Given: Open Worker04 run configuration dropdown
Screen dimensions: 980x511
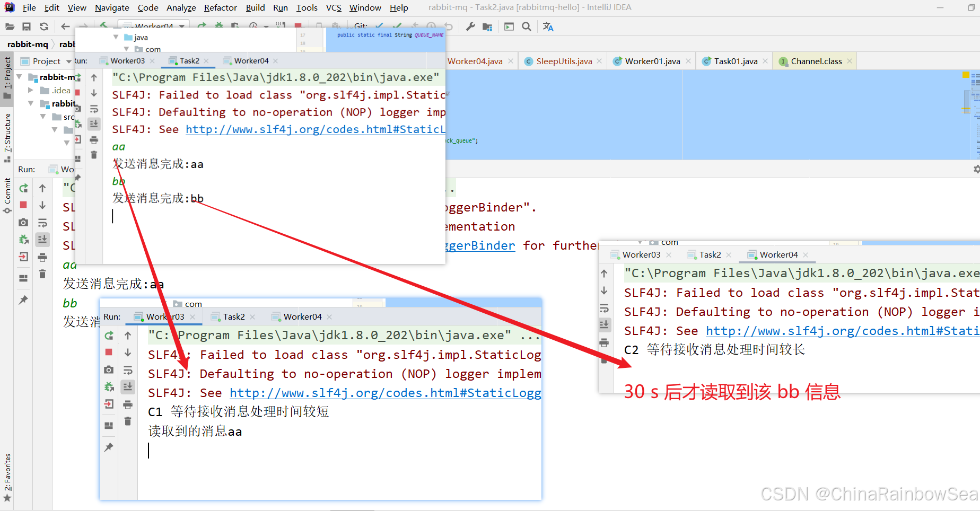Looking at the screenshot, I should [x=182, y=26].
